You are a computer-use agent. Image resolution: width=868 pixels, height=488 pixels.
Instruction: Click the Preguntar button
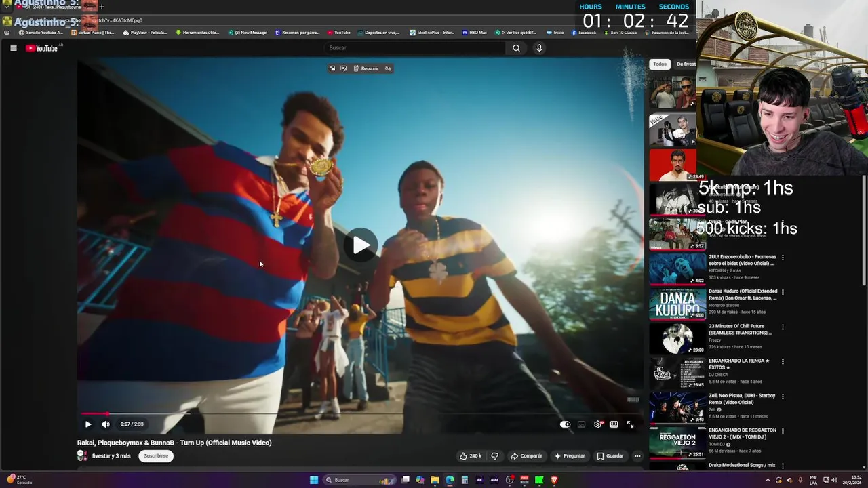[x=570, y=456]
